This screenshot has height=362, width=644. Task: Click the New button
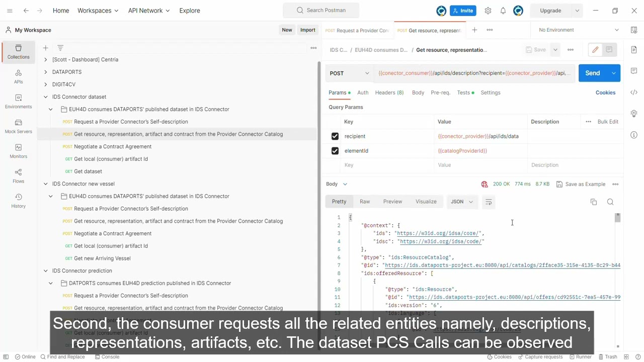[x=287, y=30]
